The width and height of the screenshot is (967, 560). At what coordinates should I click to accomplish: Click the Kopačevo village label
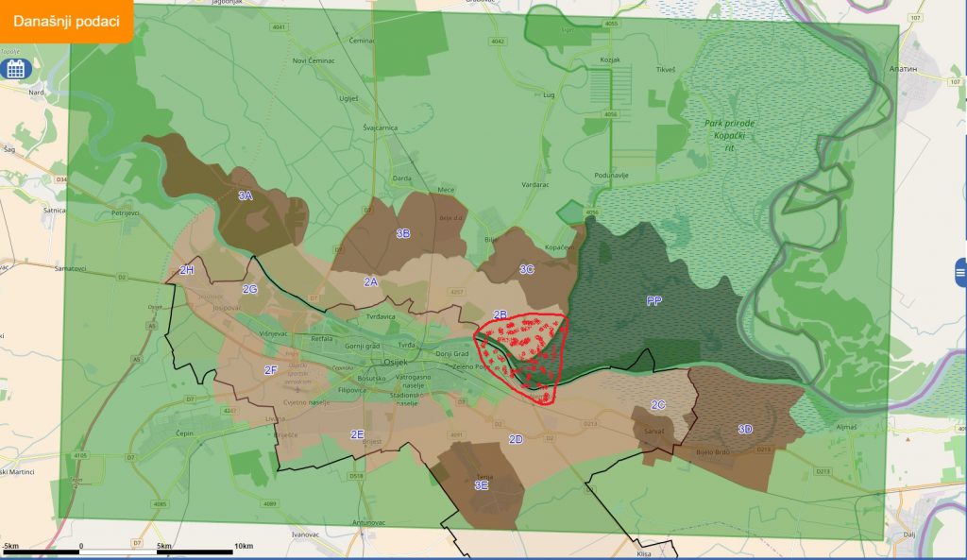(559, 247)
